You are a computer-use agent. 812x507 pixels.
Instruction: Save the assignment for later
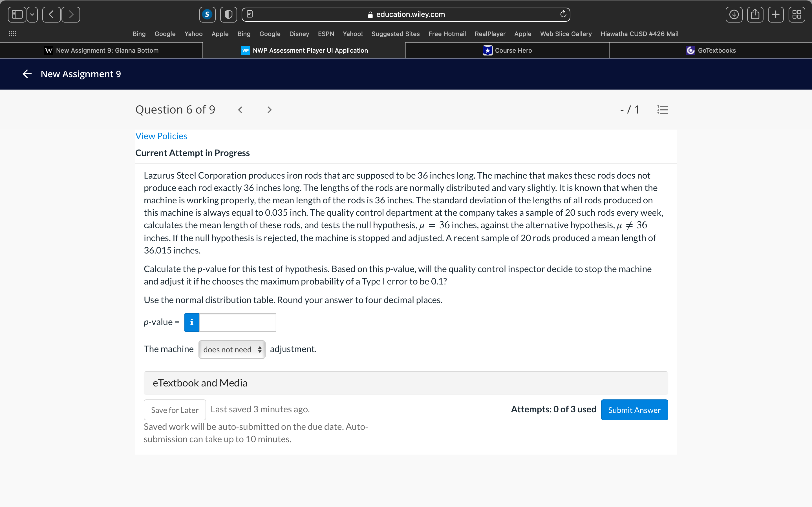pos(175,410)
